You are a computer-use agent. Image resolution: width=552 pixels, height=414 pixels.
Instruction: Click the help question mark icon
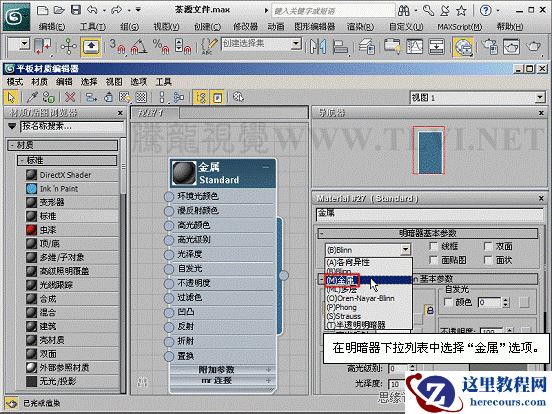pyautogui.click(x=485, y=11)
